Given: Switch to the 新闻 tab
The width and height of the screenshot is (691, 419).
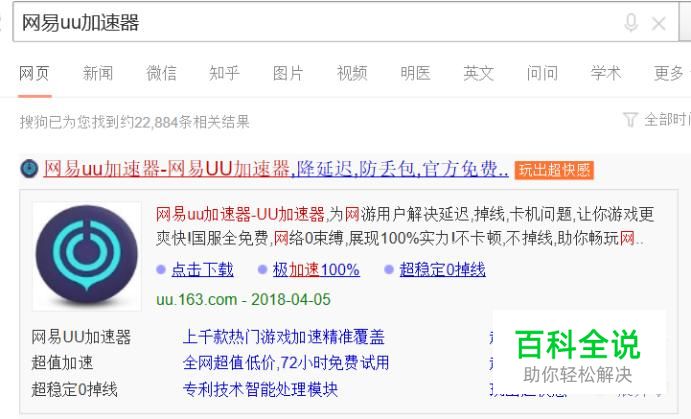Looking at the screenshot, I should pos(98,73).
